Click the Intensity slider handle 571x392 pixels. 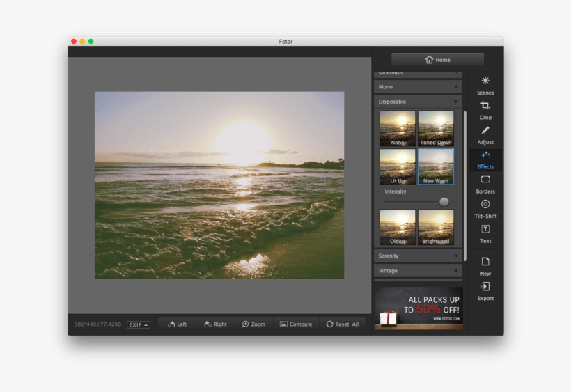click(x=444, y=202)
